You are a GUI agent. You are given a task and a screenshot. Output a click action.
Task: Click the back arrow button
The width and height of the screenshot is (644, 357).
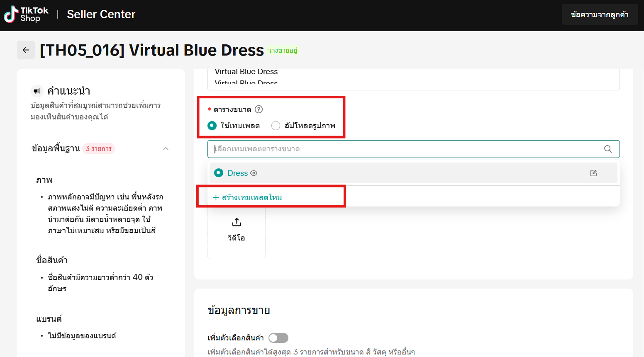26,50
